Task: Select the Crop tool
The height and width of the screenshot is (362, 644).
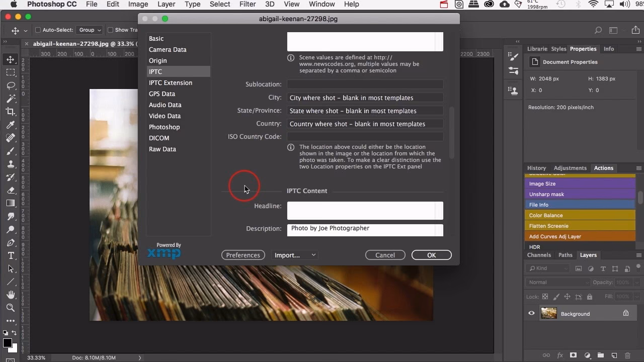Action: click(11, 112)
